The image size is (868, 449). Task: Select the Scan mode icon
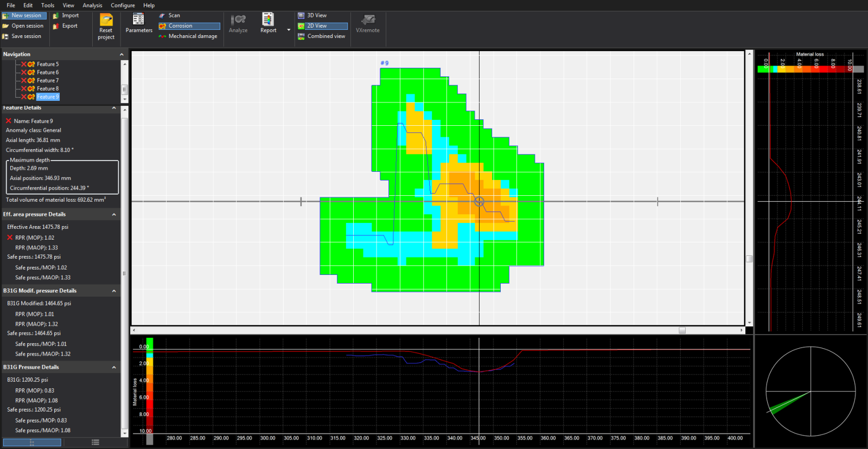coord(162,16)
